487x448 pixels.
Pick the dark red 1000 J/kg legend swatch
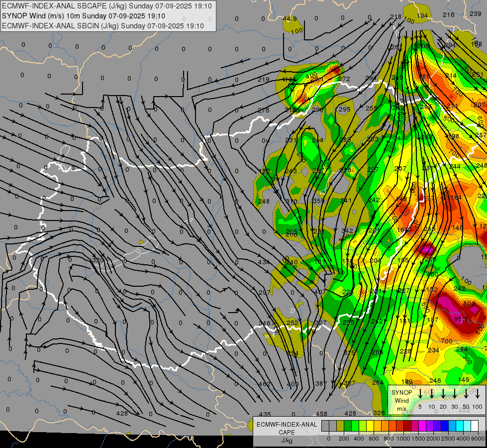point(407,426)
